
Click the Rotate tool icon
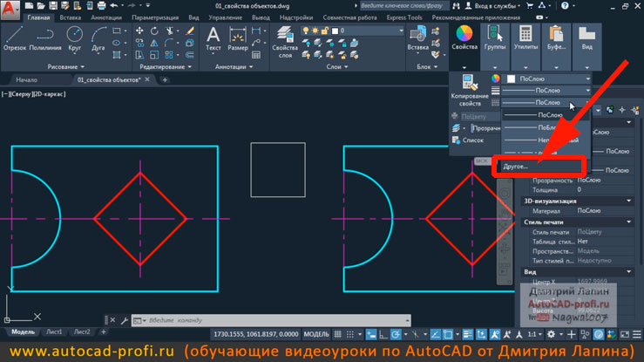154,31
